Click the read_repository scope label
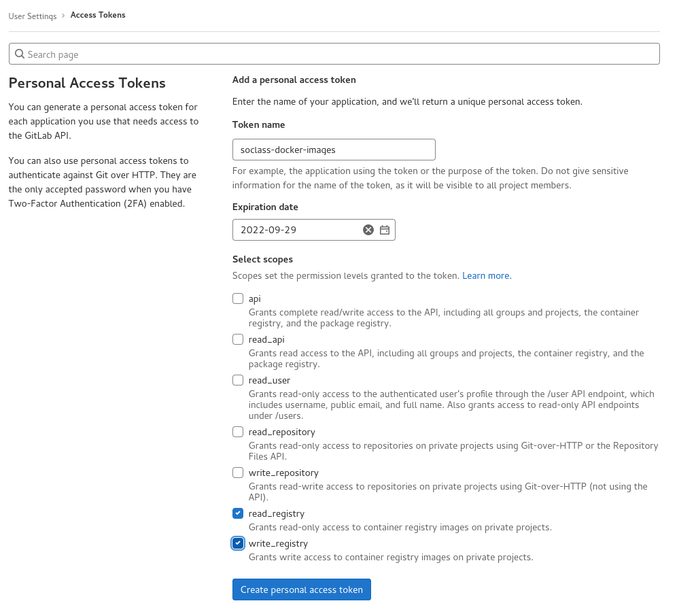 [282, 432]
